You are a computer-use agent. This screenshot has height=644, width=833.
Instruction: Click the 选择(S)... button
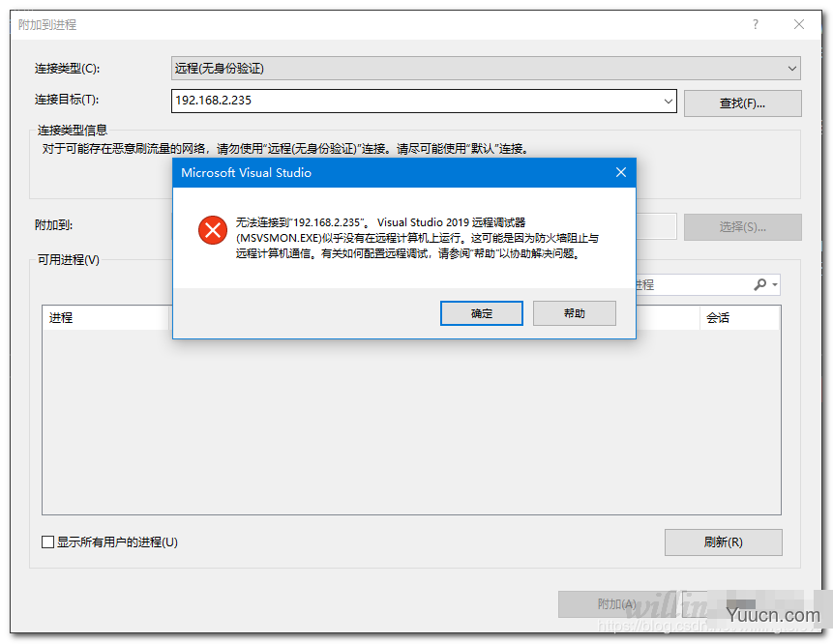[742, 227]
